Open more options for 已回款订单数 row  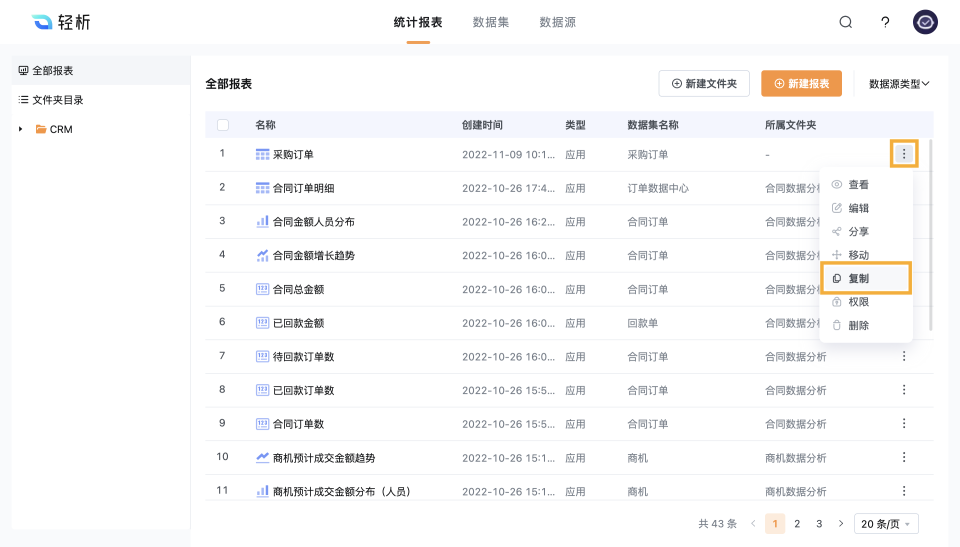tap(904, 390)
